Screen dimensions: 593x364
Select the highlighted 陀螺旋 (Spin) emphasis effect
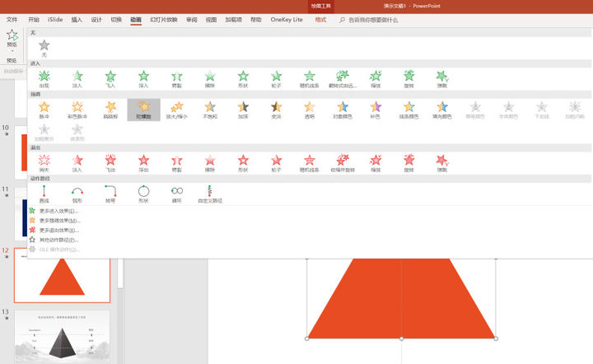coord(143,110)
